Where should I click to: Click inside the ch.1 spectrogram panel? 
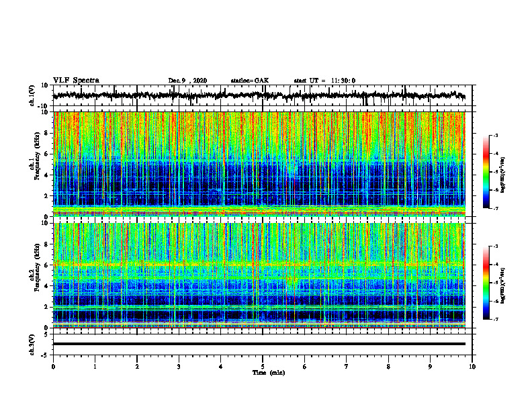click(259, 164)
